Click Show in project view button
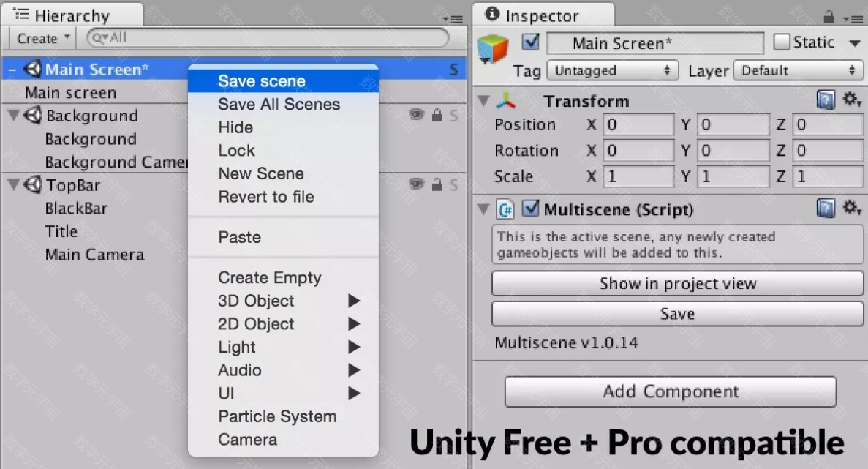The image size is (868, 469). [678, 283]
